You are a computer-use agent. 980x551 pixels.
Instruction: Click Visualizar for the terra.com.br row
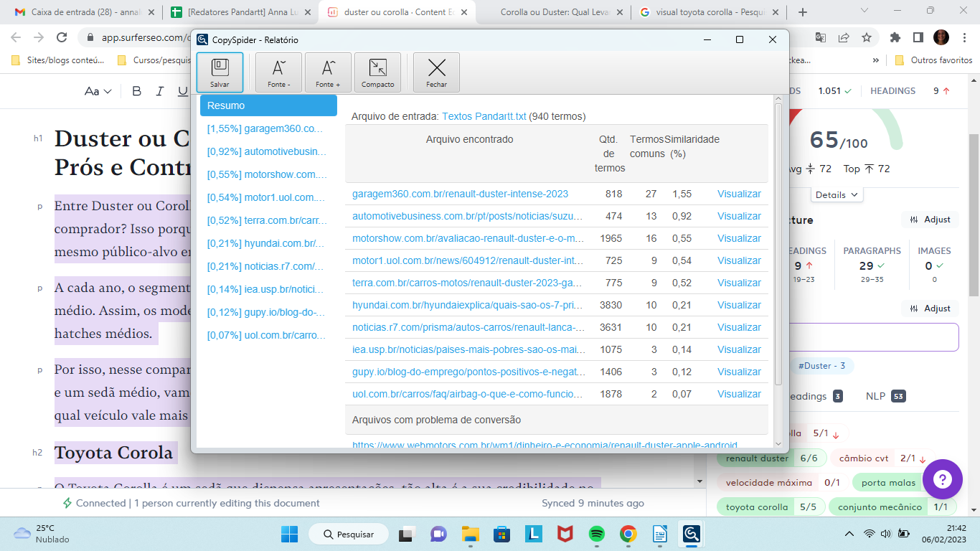tap(739, 283)
